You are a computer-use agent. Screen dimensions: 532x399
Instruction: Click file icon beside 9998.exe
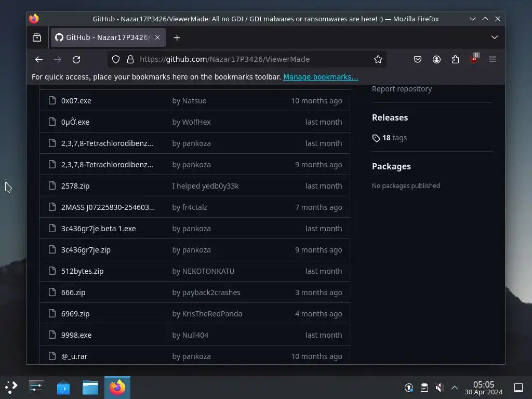click(x=52, y=335)
